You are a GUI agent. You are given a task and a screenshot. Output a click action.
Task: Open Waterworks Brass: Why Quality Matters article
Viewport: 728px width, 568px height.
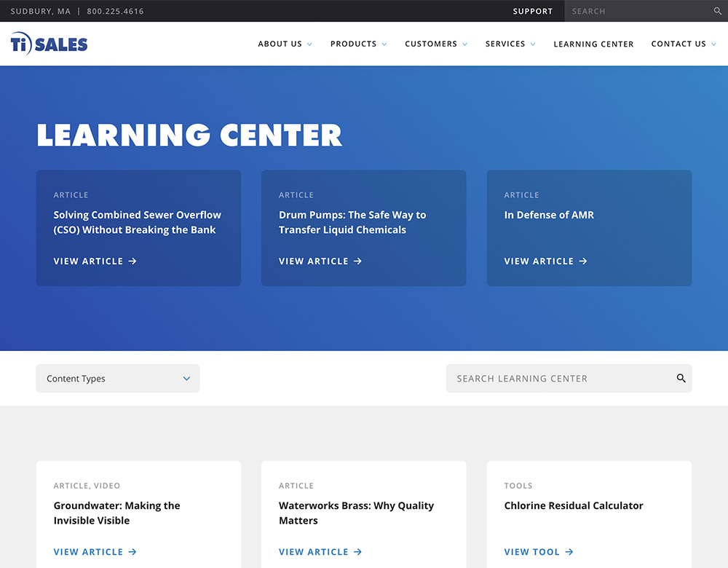coord(356,513)
